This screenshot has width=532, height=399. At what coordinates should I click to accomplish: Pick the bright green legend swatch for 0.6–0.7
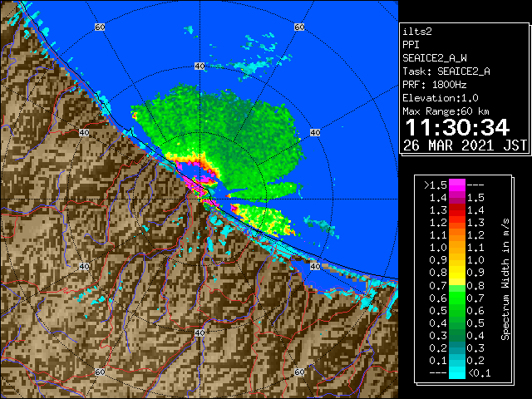click(x=457, y=298)
